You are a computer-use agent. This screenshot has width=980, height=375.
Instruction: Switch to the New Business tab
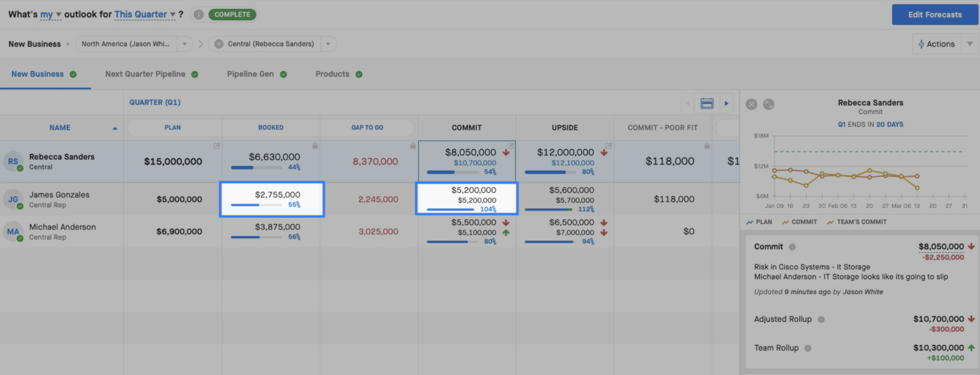[x=44, y=74]
